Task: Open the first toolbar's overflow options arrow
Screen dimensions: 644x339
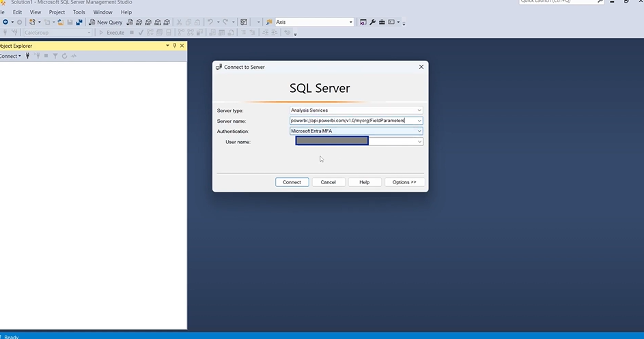Action: coord(404,23)
